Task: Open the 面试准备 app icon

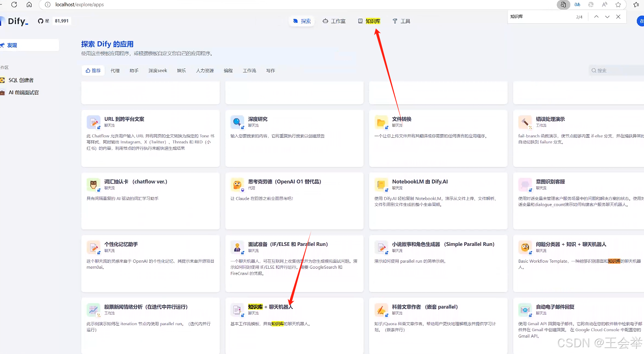Action: coord(237,247)
